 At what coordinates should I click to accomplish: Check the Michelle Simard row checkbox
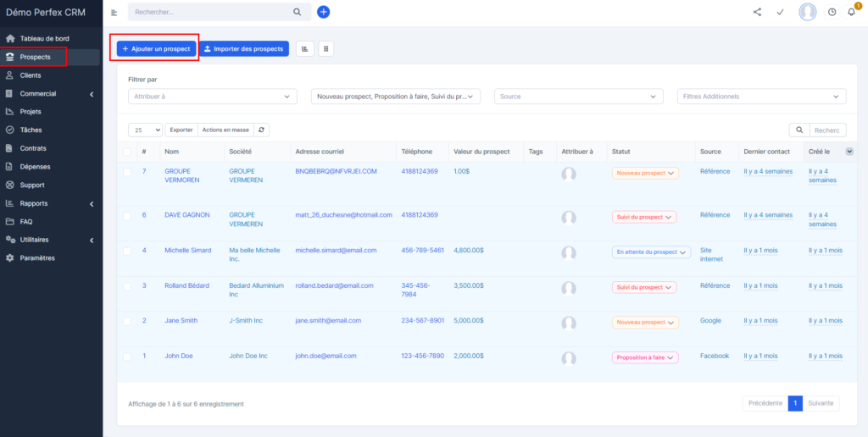pos(127,252)
